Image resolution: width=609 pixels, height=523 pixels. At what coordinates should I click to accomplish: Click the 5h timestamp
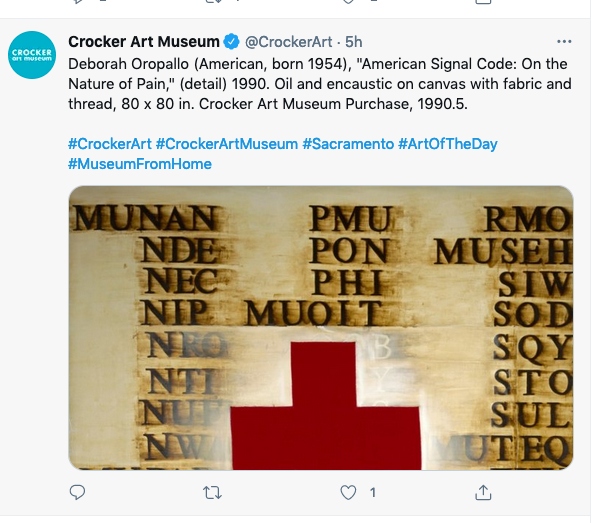tap(355, 42)
